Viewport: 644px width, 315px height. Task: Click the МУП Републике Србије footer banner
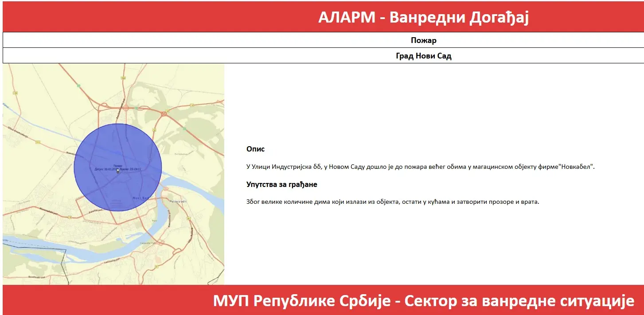(x=423, y=301)
